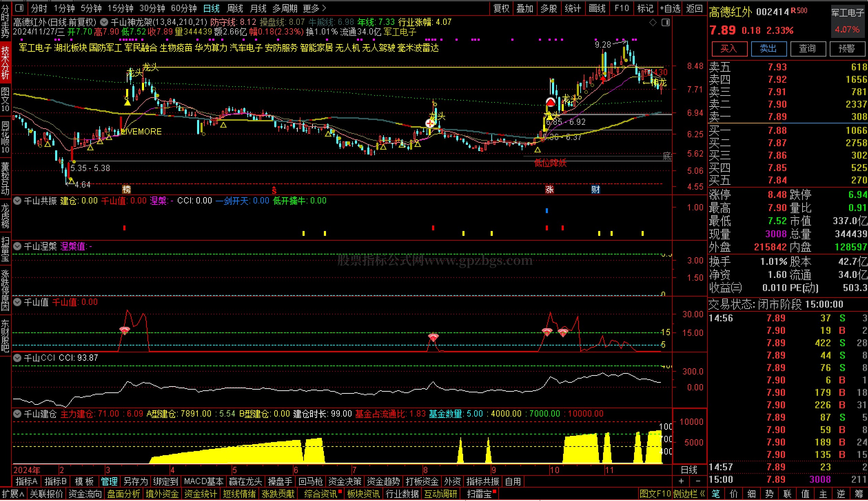Screen dimensions: 868x501
Task: Select the 势 trend view icon
Action: click(x=769, y=494)
